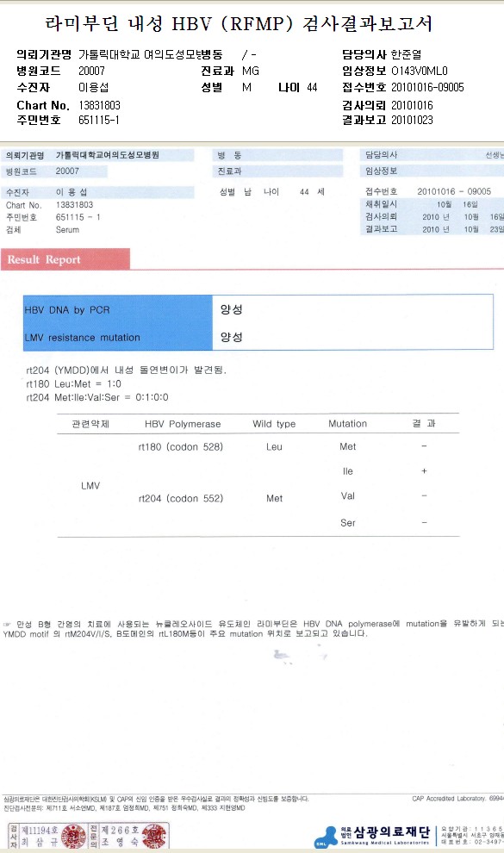Click the Serum specimen value

pos(67,229)
